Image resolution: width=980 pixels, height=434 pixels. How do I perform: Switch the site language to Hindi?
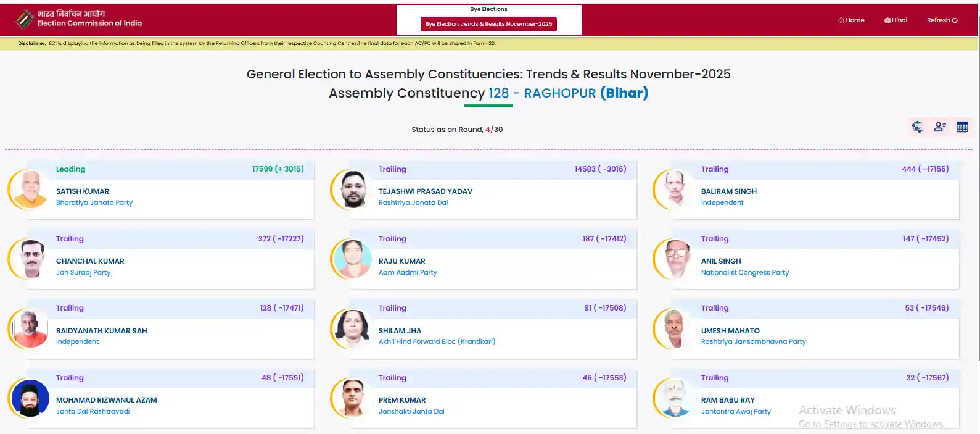[896, 20]
